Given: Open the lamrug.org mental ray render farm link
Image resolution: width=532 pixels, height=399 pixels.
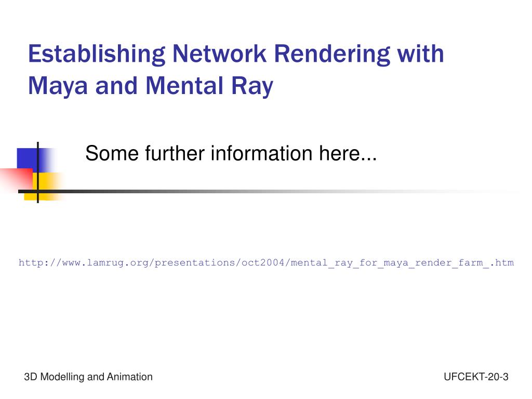Looking at the screenshot, I should tap(266, 262).
